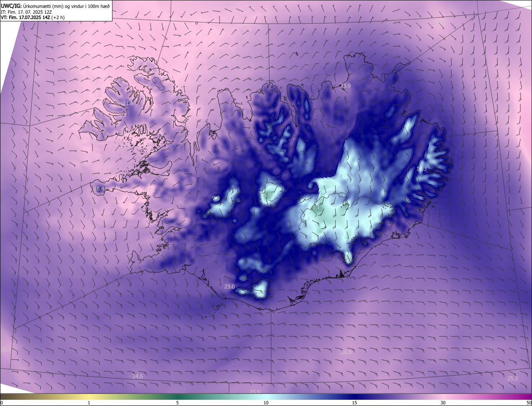The width and height of the screenshot is (532, 406).
Task: Click the 21.6 value label over the Westfjords
Action: coord(128,103)
